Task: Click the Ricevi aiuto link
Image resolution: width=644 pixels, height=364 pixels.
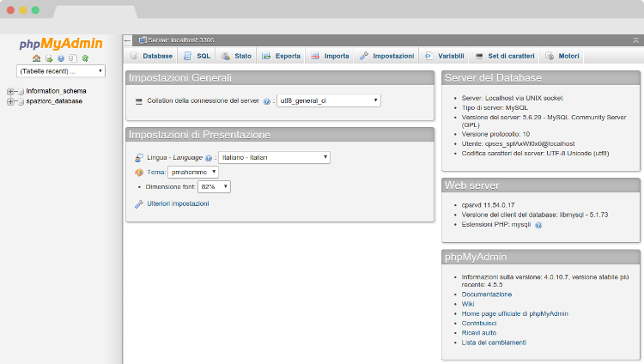Action: [479, 333]
